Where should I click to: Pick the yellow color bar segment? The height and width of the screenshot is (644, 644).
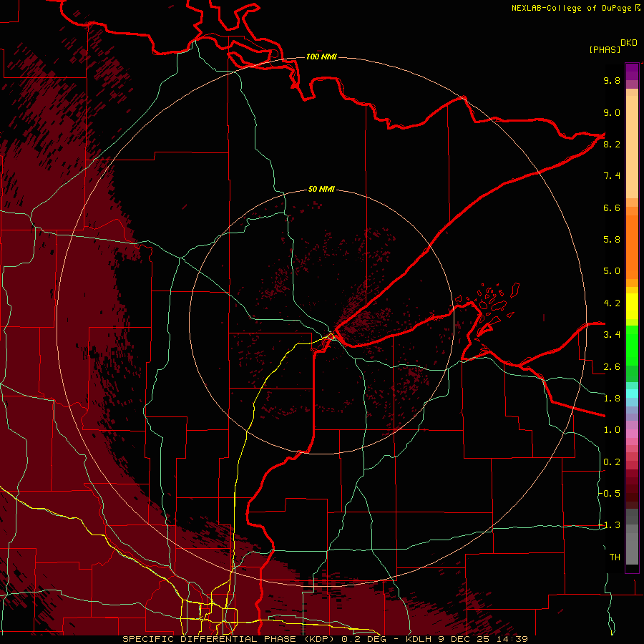tap(632, 306)
